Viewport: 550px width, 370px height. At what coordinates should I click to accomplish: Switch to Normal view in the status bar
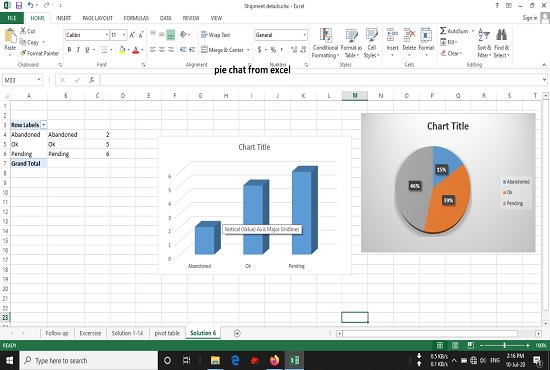(x=440, y=346)
